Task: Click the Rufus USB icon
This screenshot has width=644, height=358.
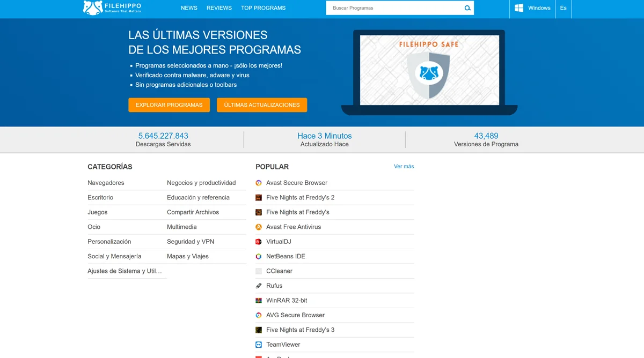Action: [259, 286]
